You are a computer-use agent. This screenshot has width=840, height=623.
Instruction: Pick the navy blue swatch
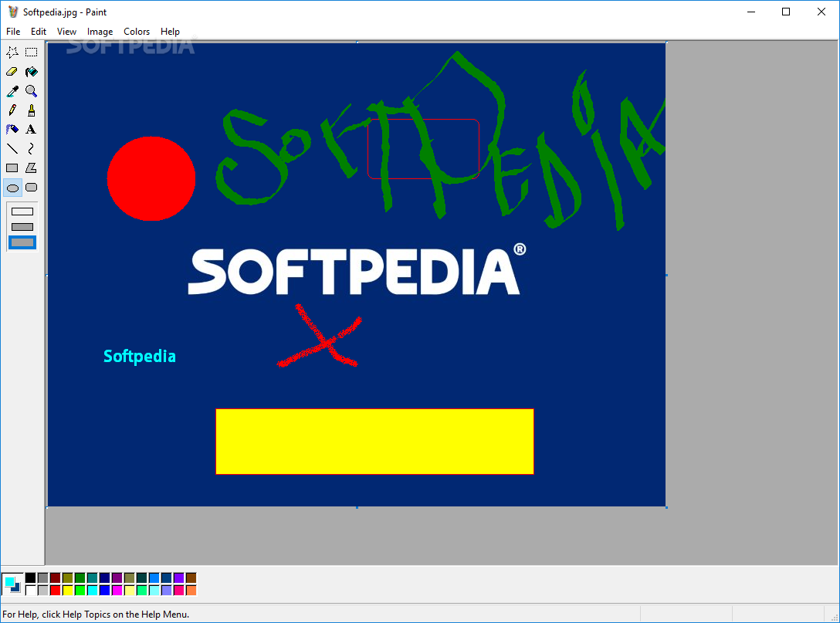pos(104,577)
